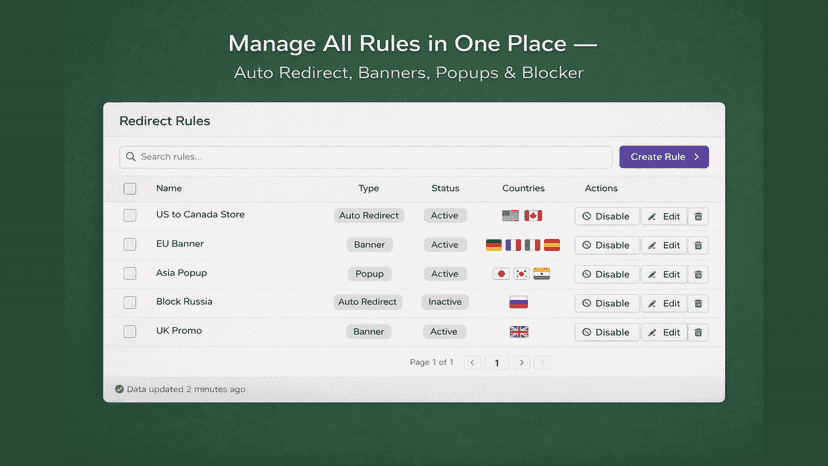The image size is (828, 466).
Task: Click the search magnifier icon
Action: (x=131, y=156)
